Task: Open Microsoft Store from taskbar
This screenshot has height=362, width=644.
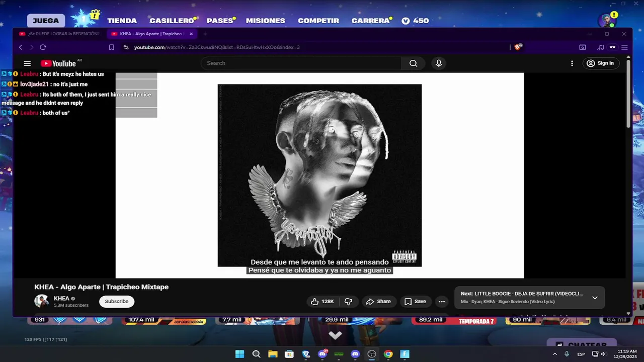Action: click(x=289, y=354)
